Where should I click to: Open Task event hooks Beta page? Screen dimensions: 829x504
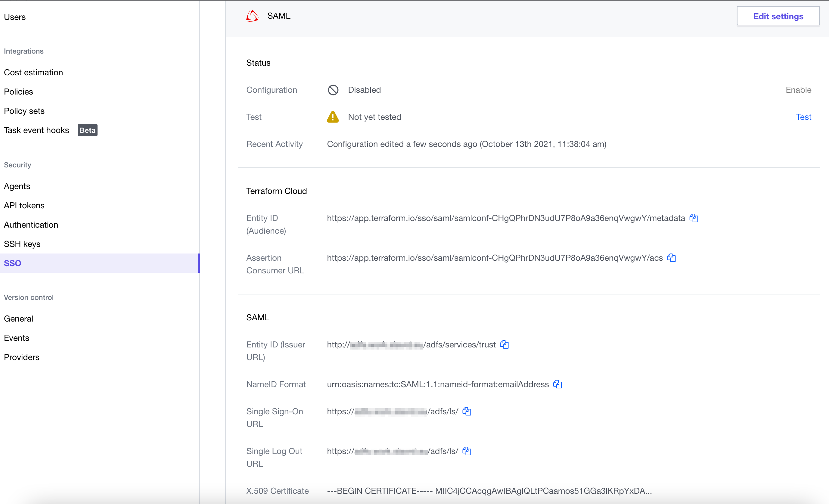pos(36,130)
